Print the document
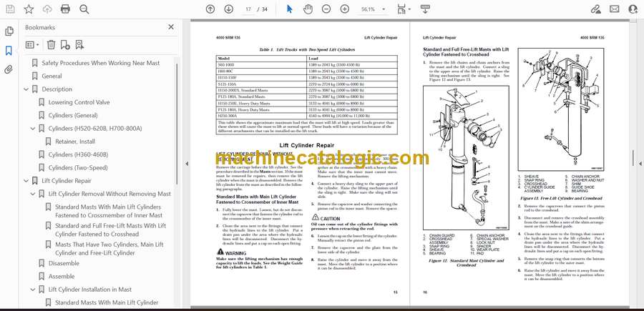 pyautogui.click(x=65, y=9)
